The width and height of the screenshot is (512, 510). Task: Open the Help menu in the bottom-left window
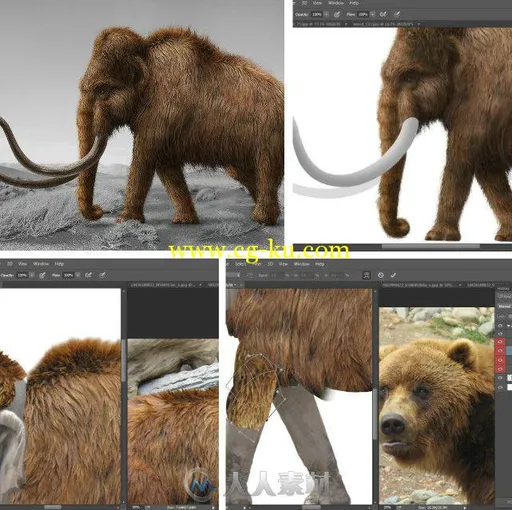click(59, 264)
